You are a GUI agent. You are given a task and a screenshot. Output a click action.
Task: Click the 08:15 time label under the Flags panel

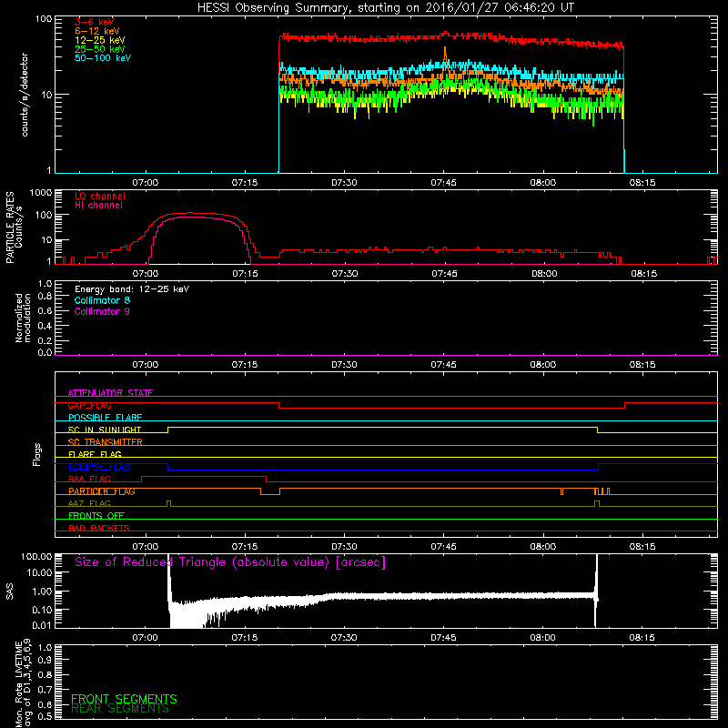642,547
